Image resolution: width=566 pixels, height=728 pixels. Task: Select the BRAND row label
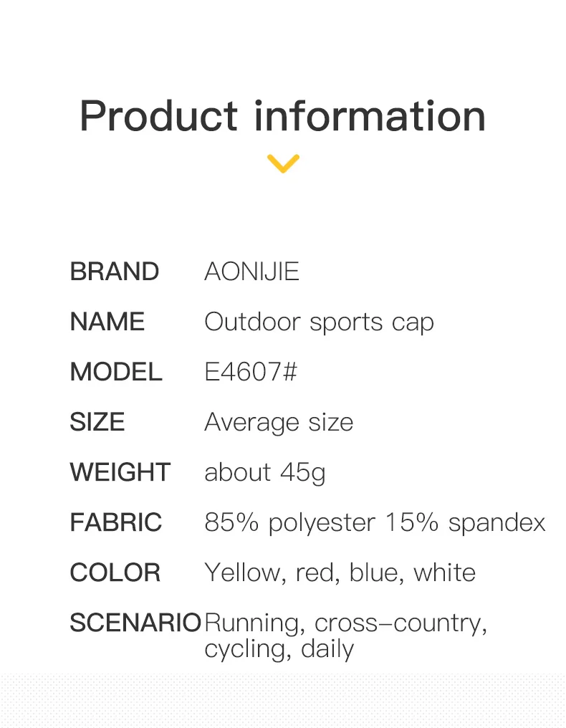[x=114, y=272]
